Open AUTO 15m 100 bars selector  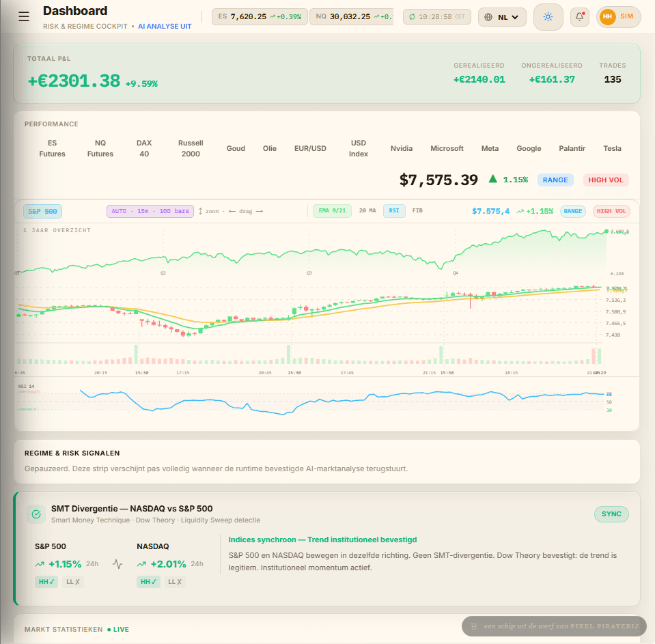coord(150,211)
